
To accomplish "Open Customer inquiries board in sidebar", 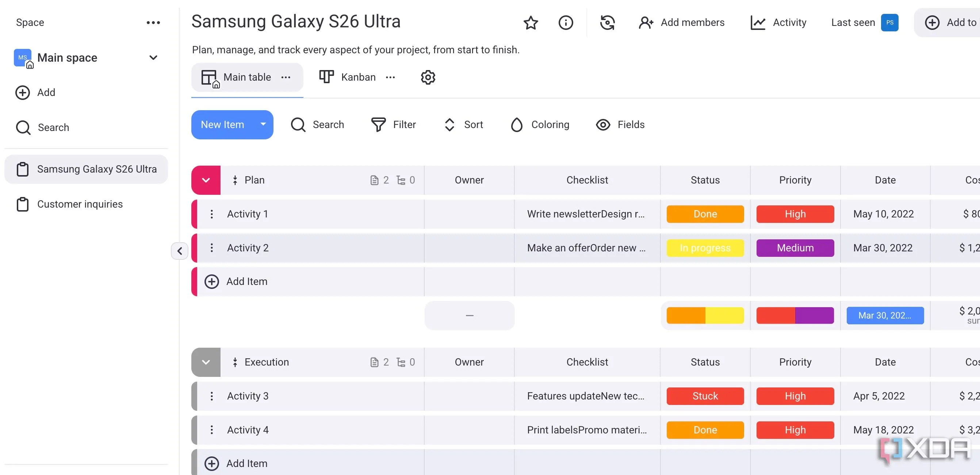I will [x=86, y=204].
